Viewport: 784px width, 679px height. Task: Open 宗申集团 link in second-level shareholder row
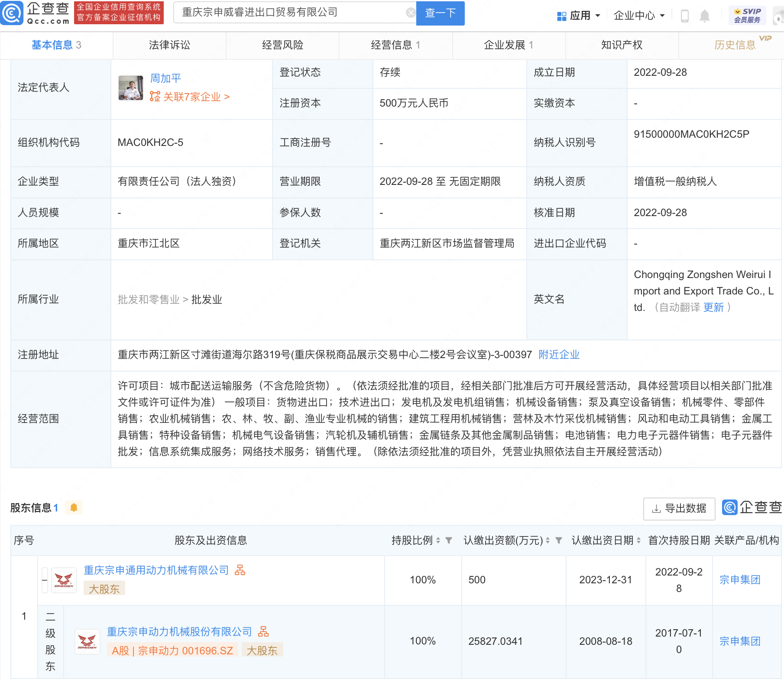click(740, 641)
